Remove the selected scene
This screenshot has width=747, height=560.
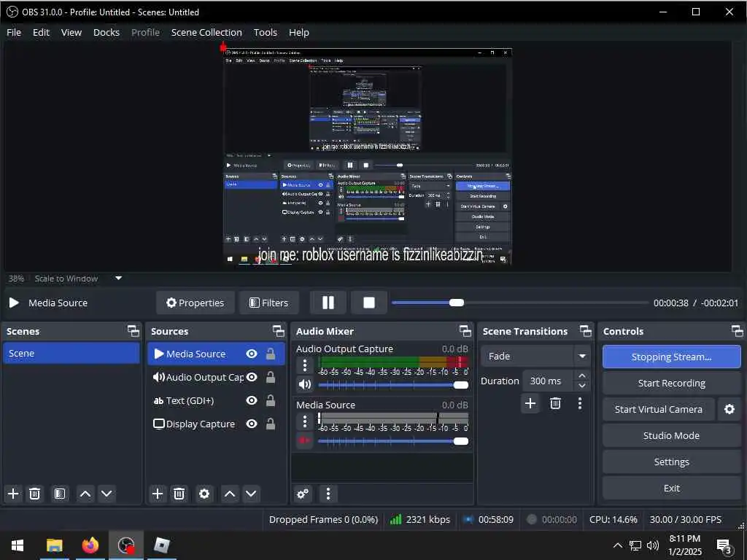pyautogui.click(x=34, y=494)
